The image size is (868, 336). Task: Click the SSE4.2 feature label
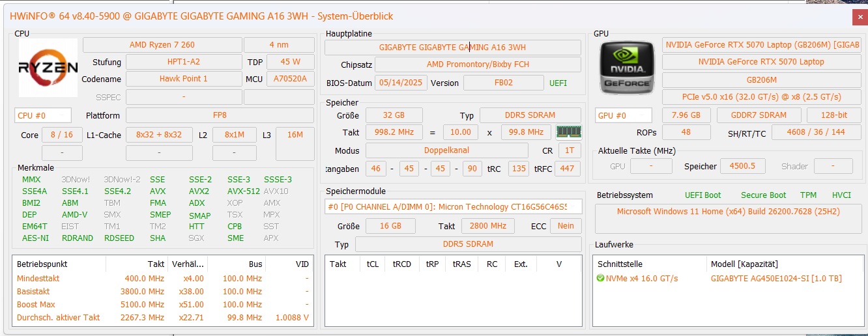pyautogui.click(x=118, y=191)
